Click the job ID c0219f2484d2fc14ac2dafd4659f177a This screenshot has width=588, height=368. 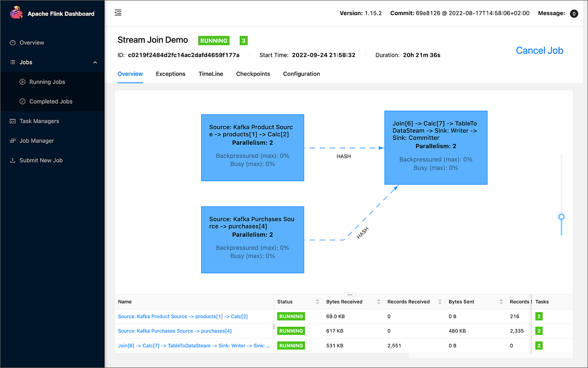point(184,55)
